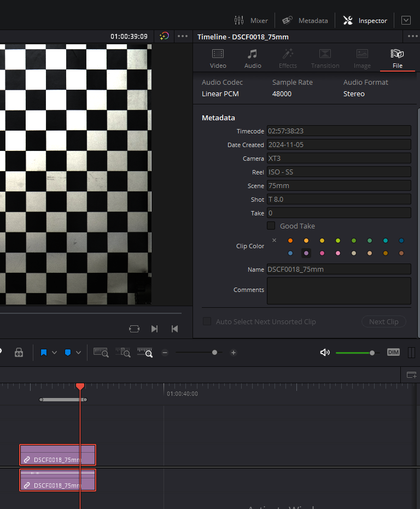Open the marker color dropdown arrow

click(x=78, y=353)
